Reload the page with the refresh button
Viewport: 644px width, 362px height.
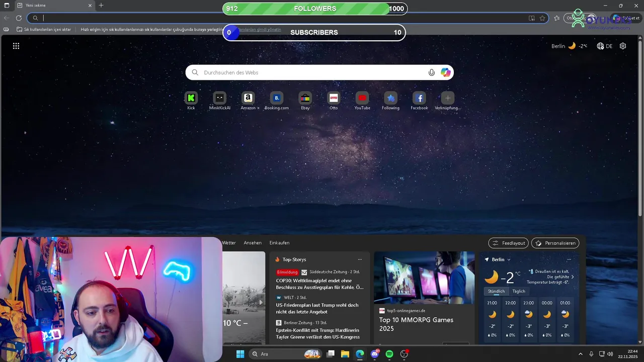tap(19, 18)
